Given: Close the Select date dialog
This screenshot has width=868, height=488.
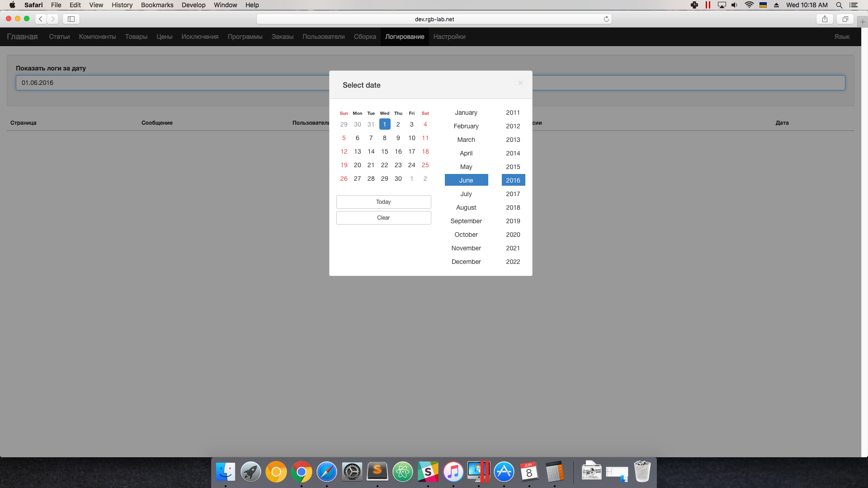Looking at the screenshot, I should tap(520, 83).
